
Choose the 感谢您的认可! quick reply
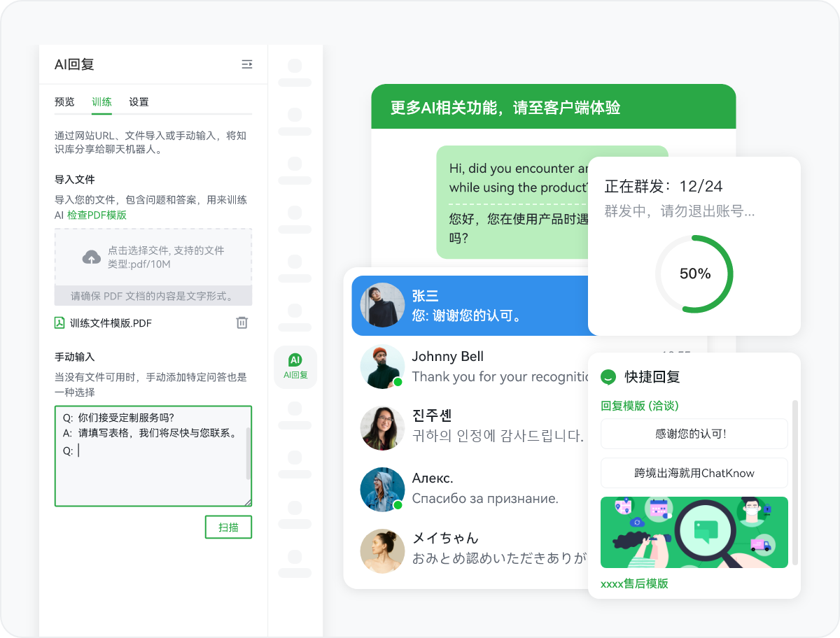[694, 434]
